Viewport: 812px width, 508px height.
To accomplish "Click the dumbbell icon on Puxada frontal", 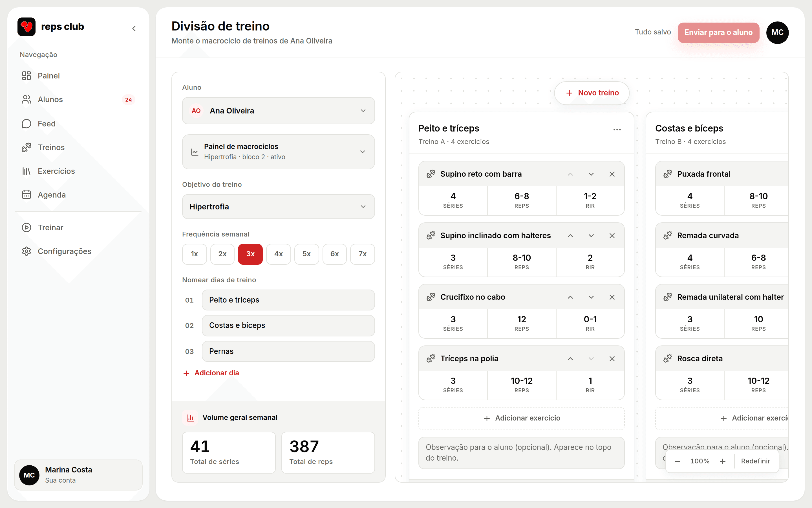I will point(667,174).
